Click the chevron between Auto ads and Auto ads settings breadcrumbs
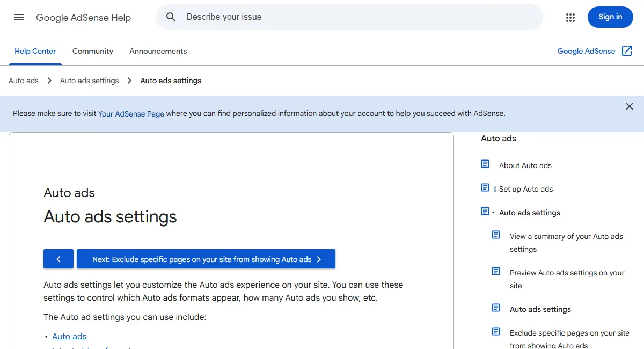The image size is (644, 349). pos(49,81)
